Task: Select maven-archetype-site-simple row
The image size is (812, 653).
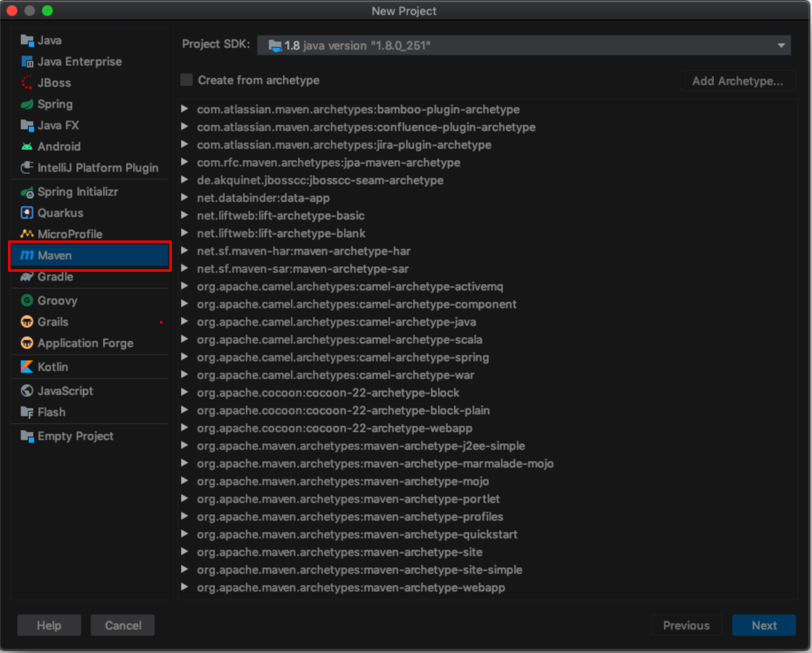Action: tap(488, 570)
